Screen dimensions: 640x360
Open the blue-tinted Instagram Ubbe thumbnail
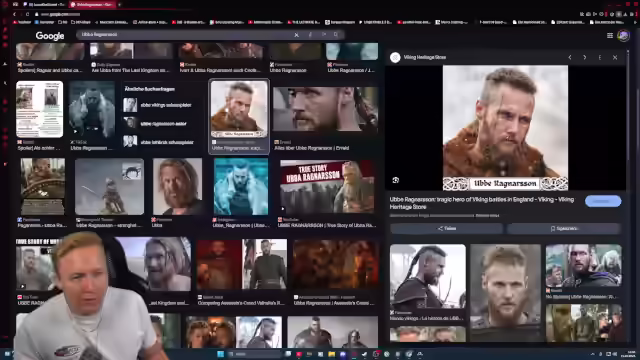[241, 187]
